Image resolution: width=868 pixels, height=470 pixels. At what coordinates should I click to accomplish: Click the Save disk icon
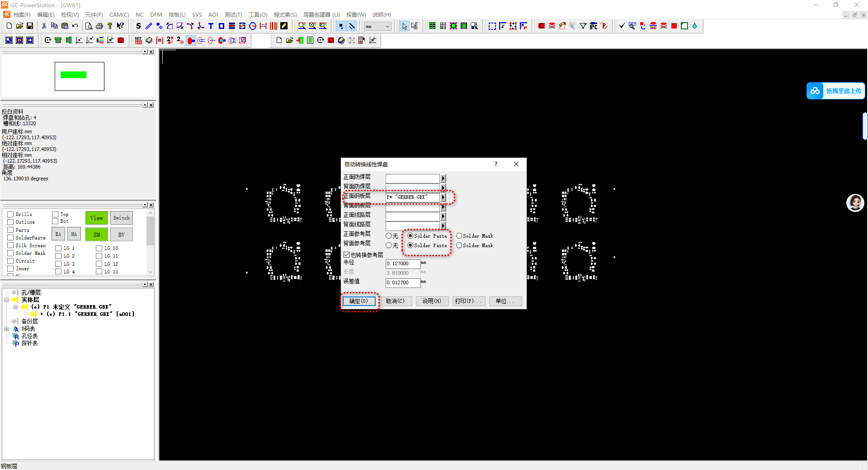[x=30, y=26]
